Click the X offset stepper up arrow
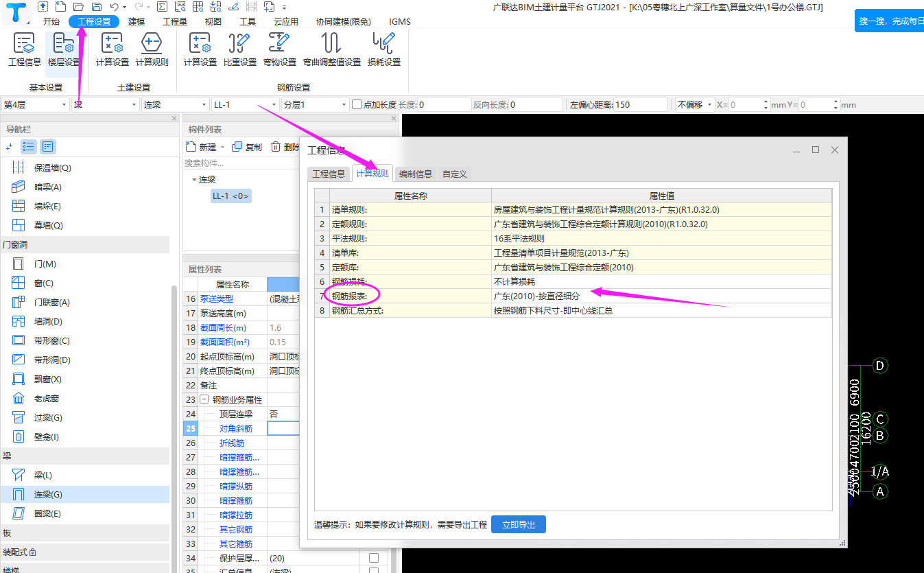 click(765, 102)
